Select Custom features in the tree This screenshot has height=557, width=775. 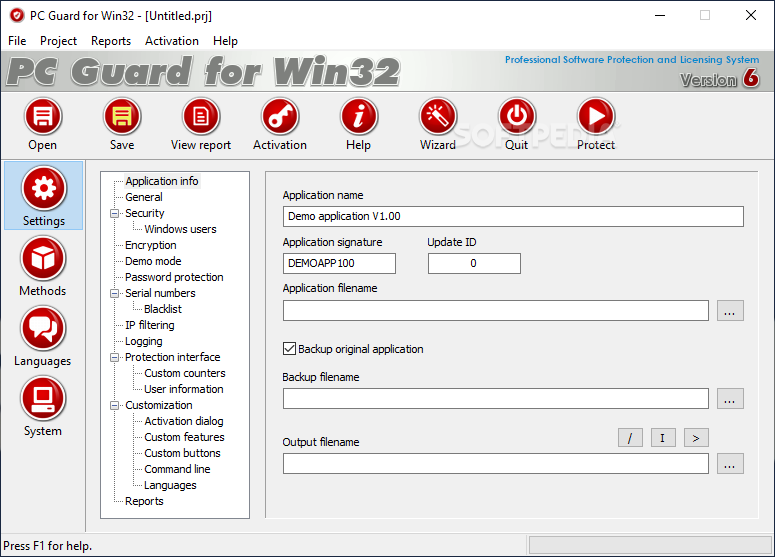184,437
